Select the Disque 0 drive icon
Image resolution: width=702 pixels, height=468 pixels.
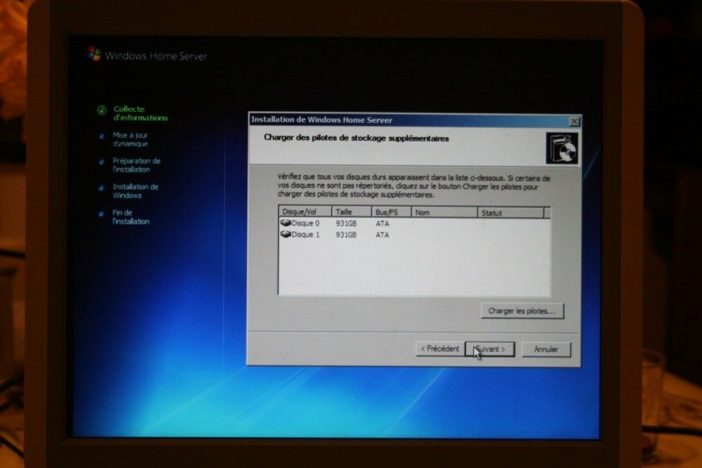pos(286,223)
